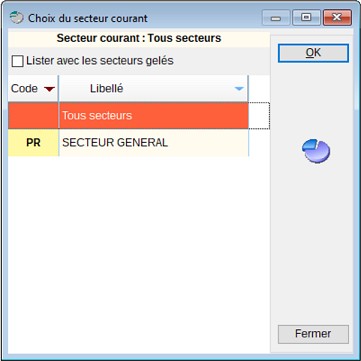Minimize the sector choice window
Image resolution: width=361 pixels, height=361 pixels.
tap(276, 18)
